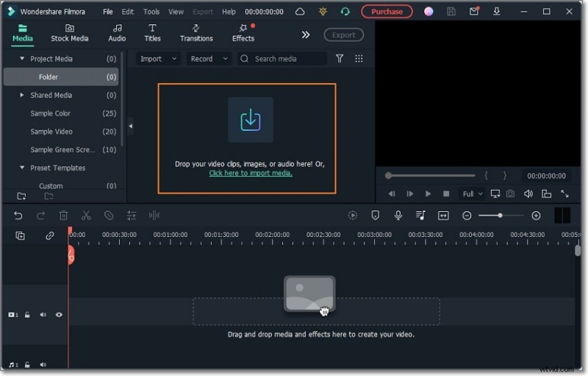Open the Tools menu
This screenshot has width=588, height=376.
coord(151,12)
